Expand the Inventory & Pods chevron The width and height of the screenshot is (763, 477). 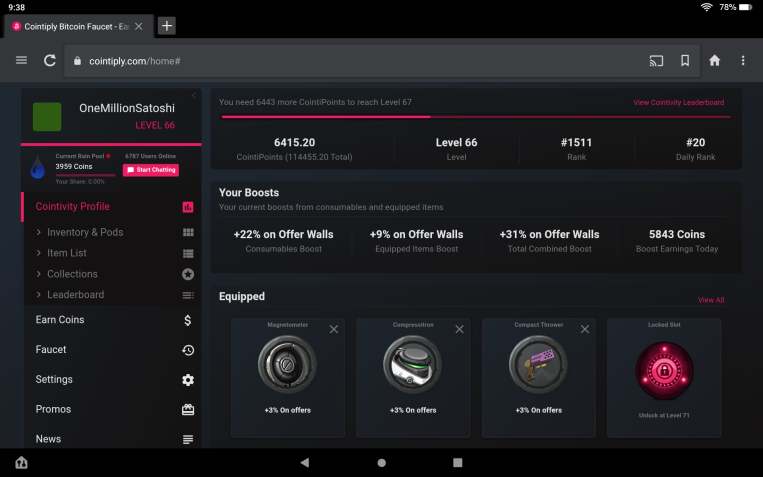38,232
